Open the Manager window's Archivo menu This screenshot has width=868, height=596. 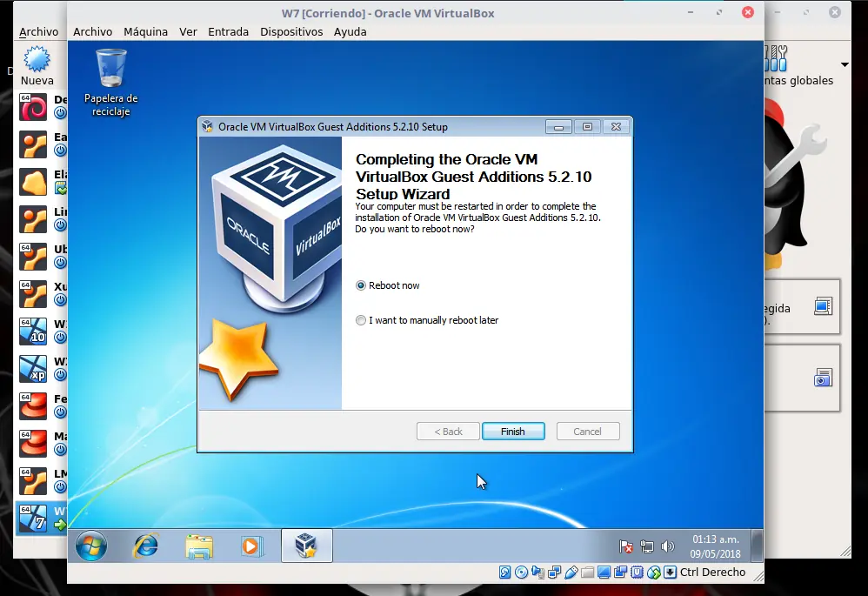tap(39, 31)
